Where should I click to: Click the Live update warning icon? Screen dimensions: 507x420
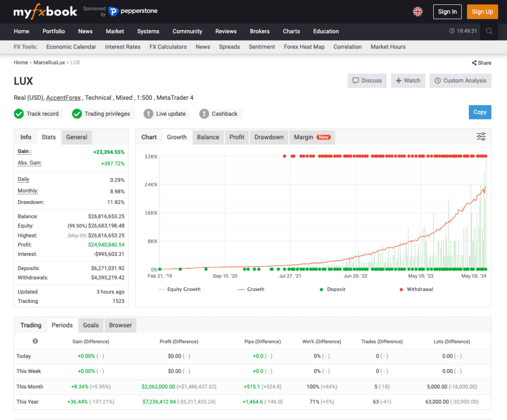tap(149, 114)
